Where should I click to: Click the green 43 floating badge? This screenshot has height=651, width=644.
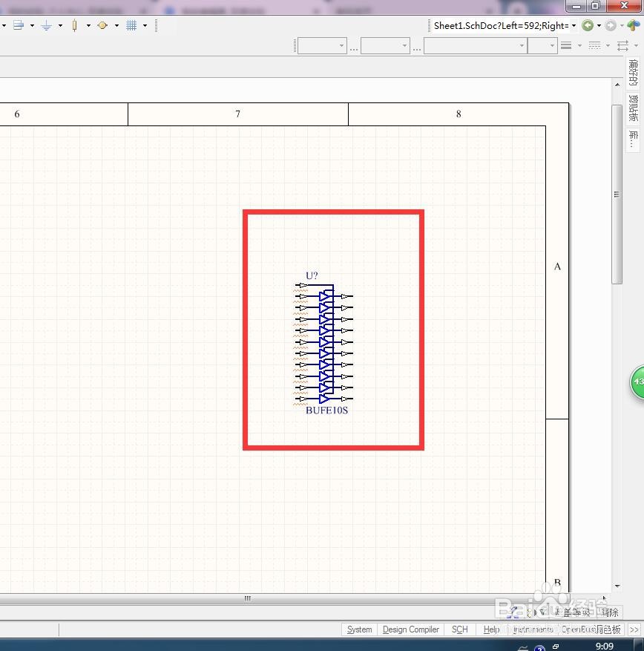(637, 382)
